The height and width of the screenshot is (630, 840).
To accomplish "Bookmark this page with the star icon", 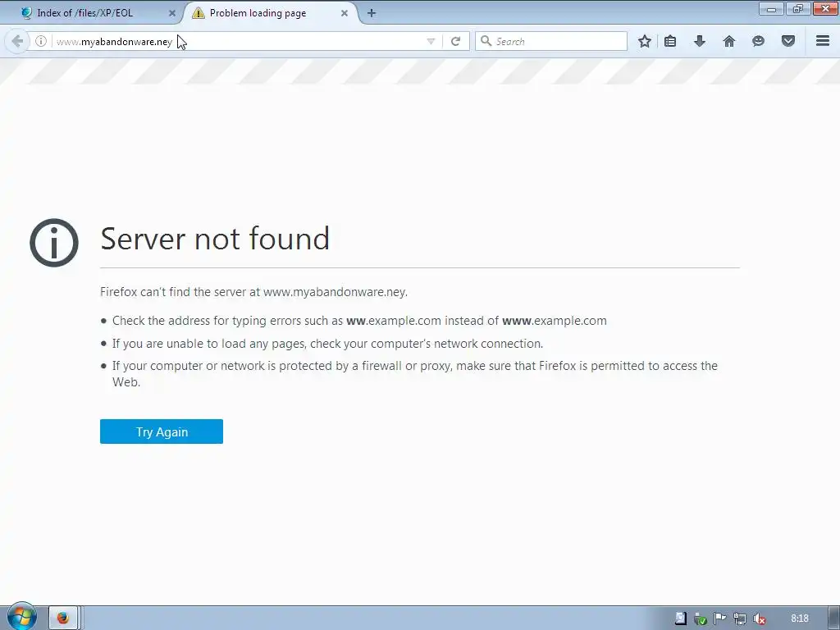I will click(645, 41).
